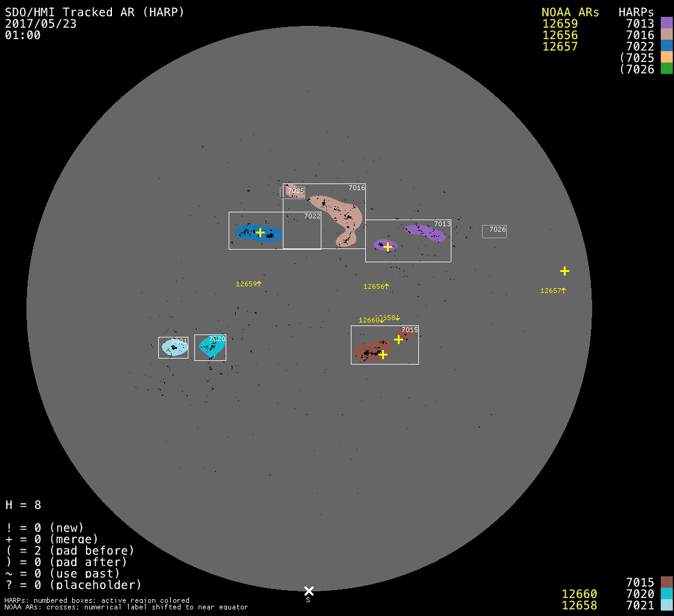Click the upper yellow cross in box 7015
The height and width of the screenshot is (616, 674).
[x=398, y=340]
